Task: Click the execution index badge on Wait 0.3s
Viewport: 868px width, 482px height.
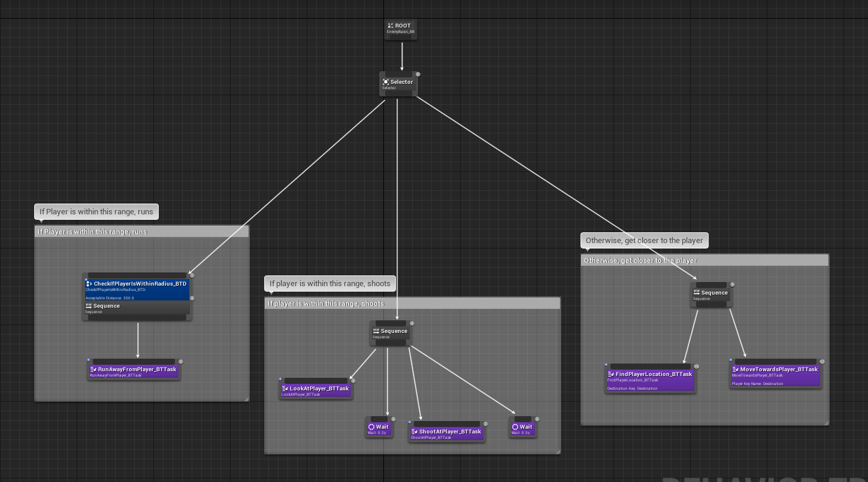Action: 537,419
